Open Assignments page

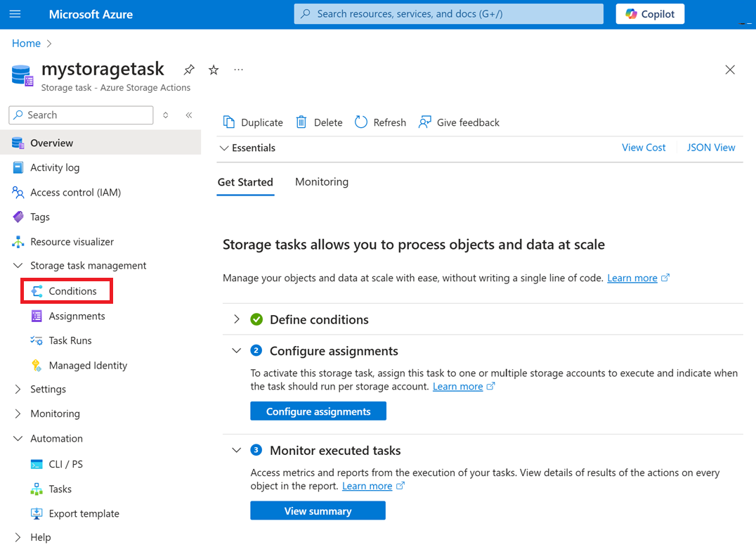(x=77, y=316)
